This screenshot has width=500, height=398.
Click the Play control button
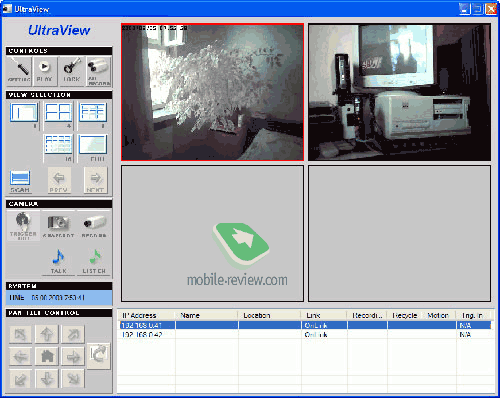coord(45,70)
